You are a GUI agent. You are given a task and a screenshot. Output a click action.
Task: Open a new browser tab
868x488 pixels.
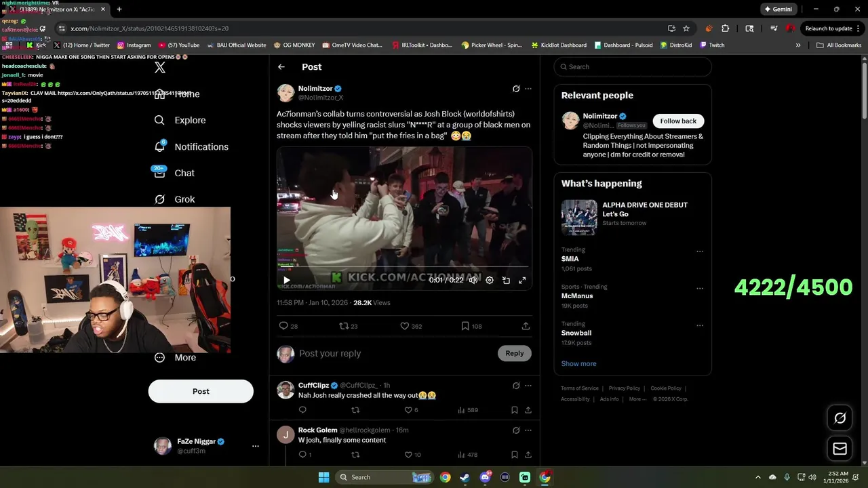point(119,9)
